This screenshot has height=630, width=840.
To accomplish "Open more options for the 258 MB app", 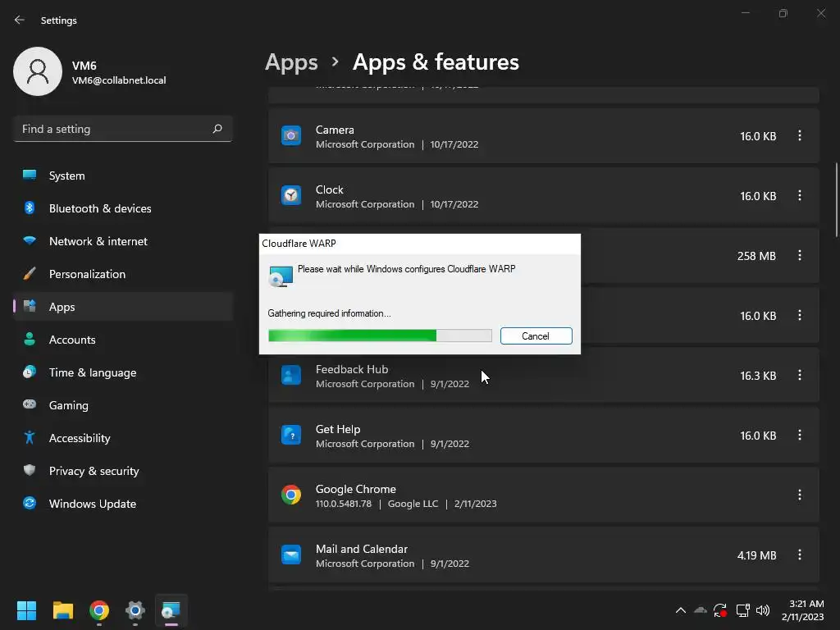I will coord(799,256).
